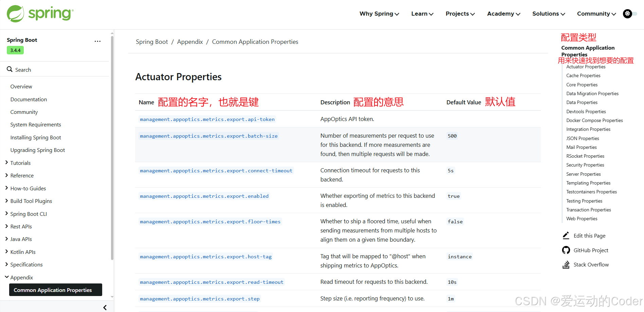Collapse the left sidebar with the chevron
Viewport: 644px width, 312px height.
(105, 307)
